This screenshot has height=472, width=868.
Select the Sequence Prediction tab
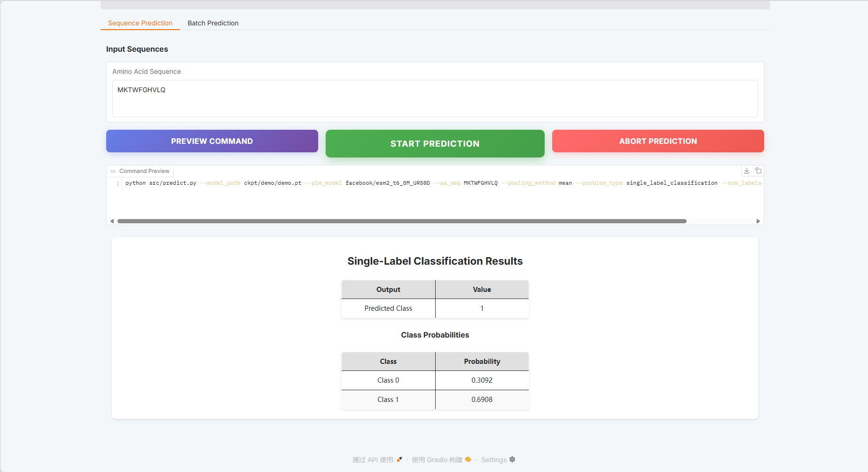coord(140,23)
